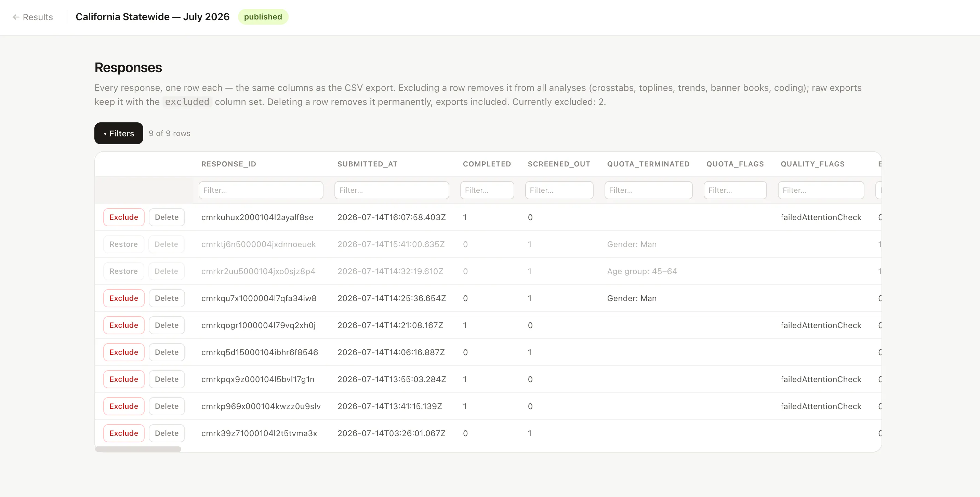The image size is (980, 497).
Task: Delete response cmrkp969x000104kwzz0u9slv
Action: [x=167, y=406]
